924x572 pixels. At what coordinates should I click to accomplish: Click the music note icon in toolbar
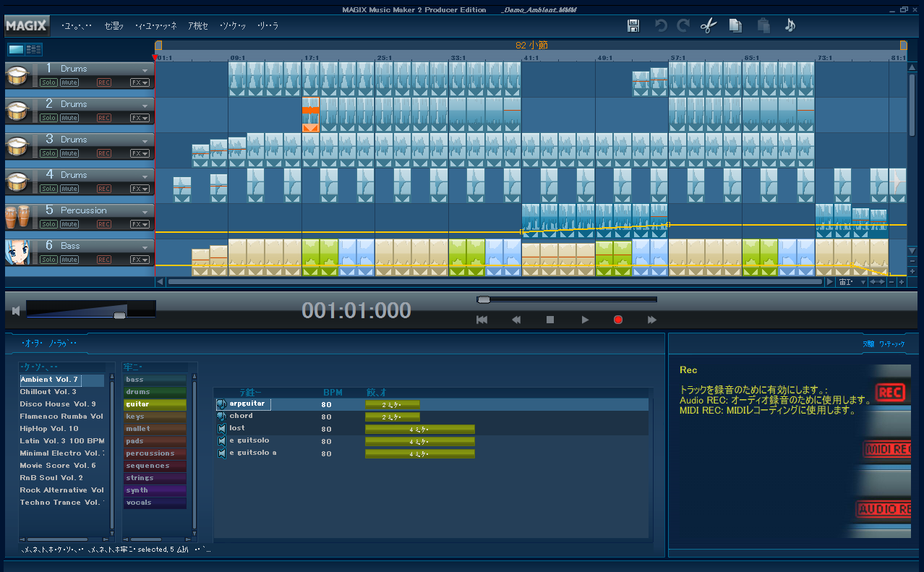(790, 26)
